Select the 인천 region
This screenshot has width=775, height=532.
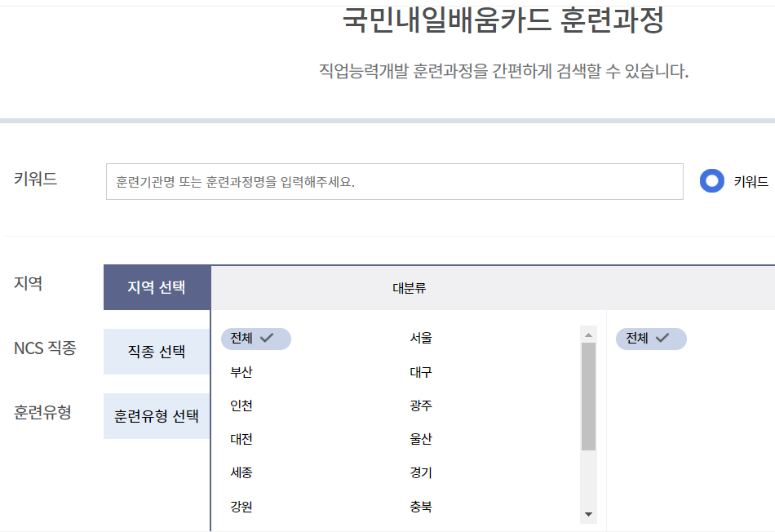(241, 406)
